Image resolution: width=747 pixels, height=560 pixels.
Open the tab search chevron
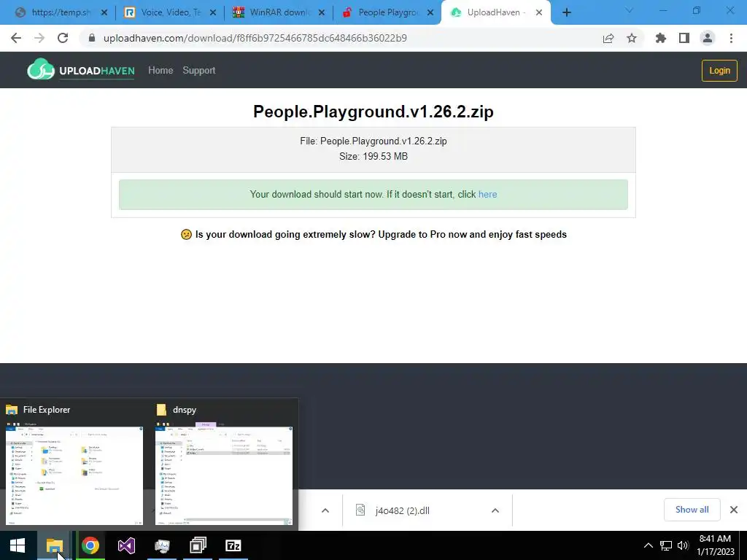click(629, 10)
